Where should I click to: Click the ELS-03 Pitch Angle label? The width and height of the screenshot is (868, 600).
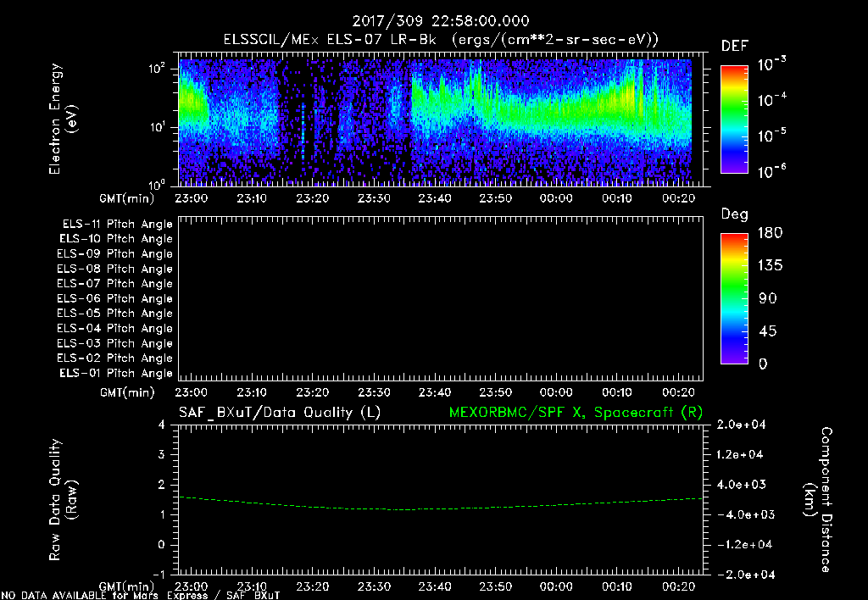coord(114,343)
